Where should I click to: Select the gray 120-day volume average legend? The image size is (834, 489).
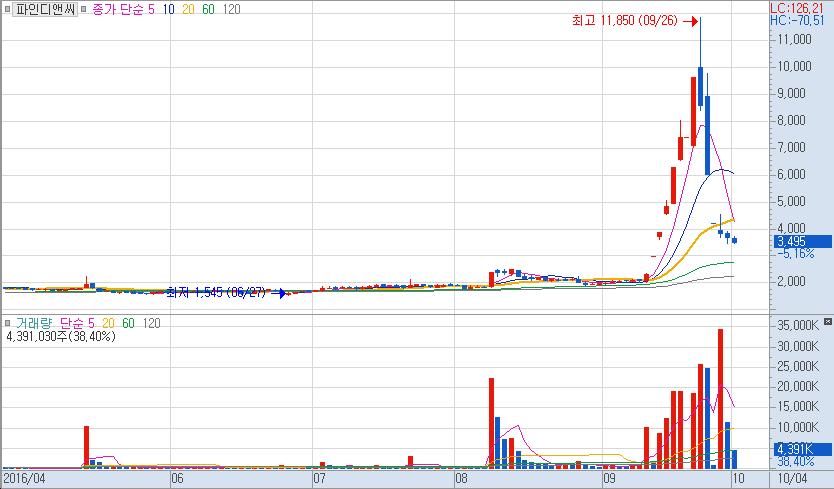pyautogui.click(x=151, y=324)
